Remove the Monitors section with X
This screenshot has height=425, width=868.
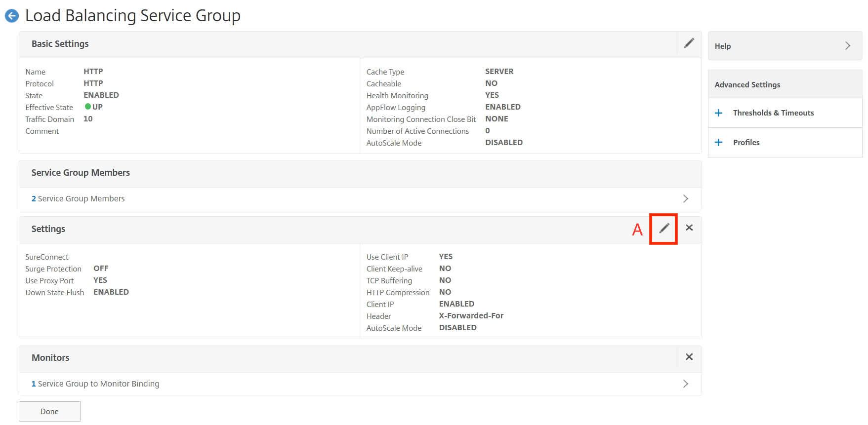(689, 357)
